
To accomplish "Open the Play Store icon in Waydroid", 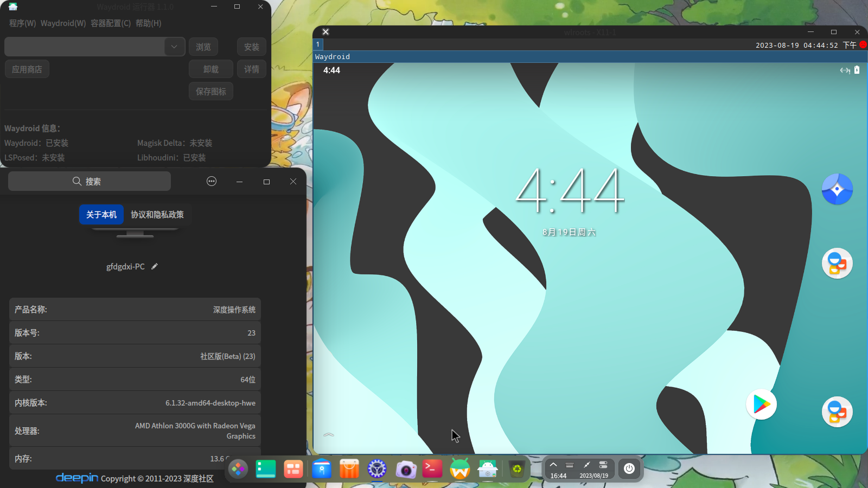I will tap(762, 404).
